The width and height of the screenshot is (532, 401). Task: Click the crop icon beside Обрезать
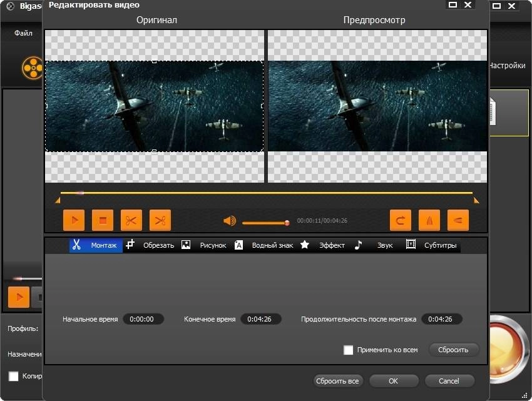click(x=130, y=244)
